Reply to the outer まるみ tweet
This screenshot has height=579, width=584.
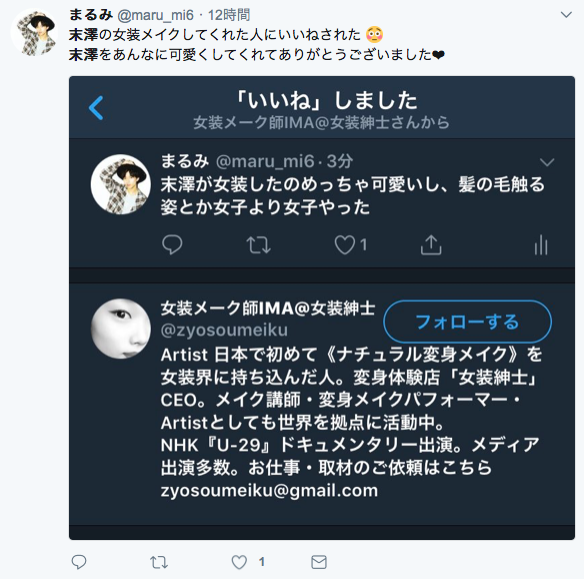(79, 562)
